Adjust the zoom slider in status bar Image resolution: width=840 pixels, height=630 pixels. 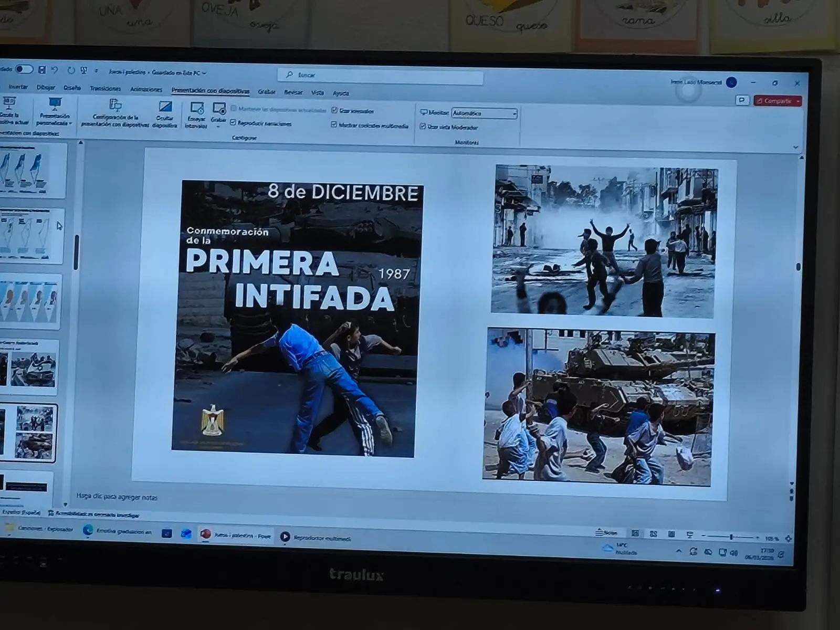[731, 537]
